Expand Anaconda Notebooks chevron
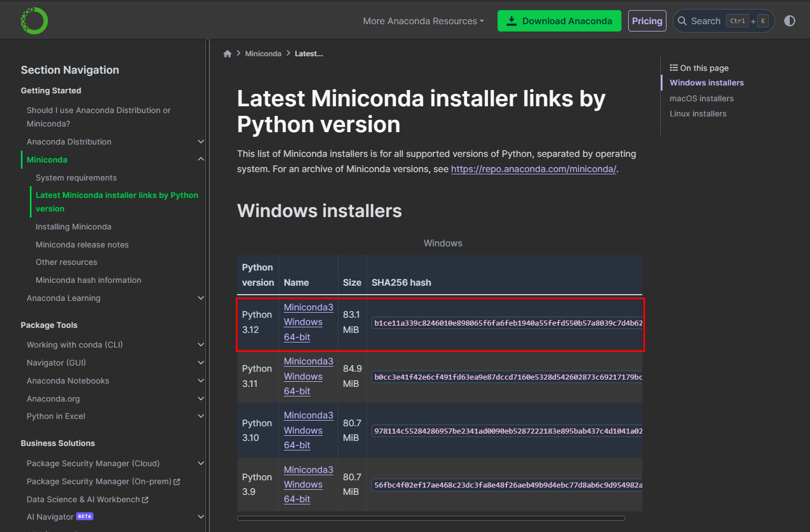 201,381
